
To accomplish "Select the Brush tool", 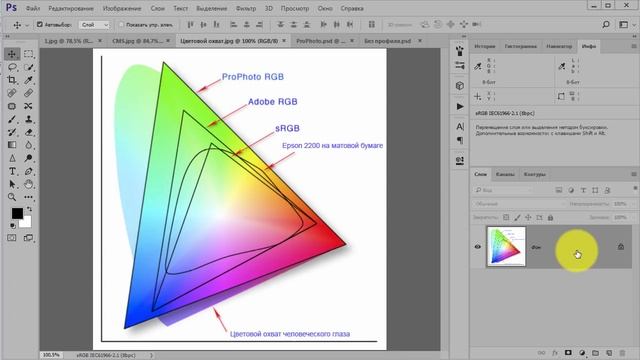I will (12, 119).
